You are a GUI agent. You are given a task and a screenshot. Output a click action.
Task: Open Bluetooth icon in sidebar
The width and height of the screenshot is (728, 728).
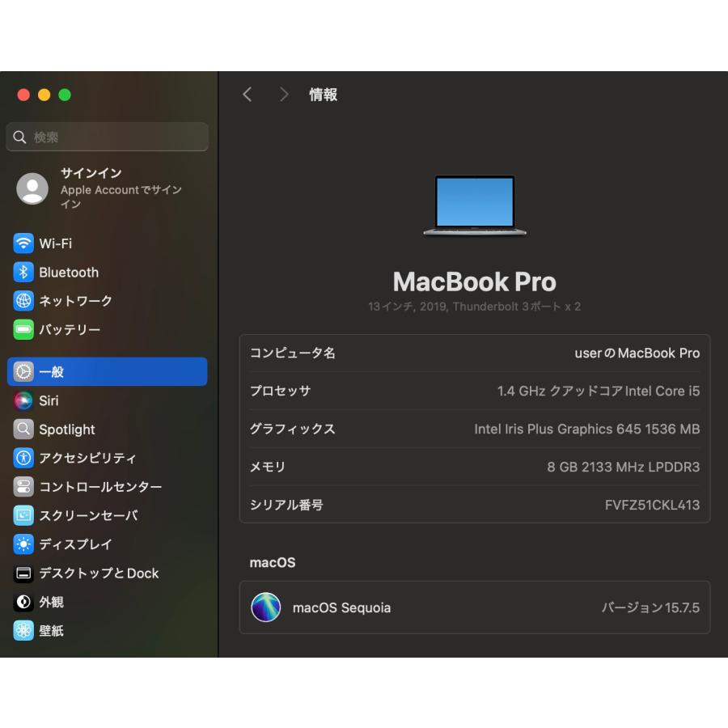[23, 272]
